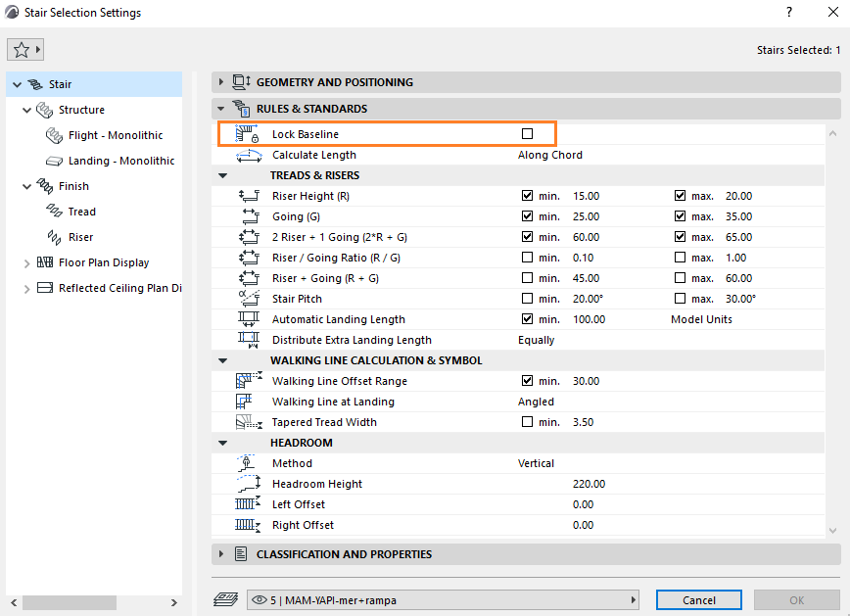Select Riser in the Finish tree

80,237
